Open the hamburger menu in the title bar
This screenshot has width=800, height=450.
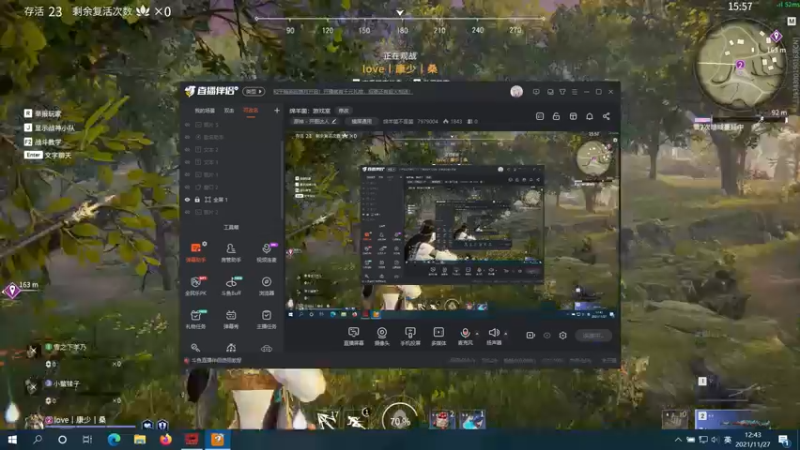point(574,92)
